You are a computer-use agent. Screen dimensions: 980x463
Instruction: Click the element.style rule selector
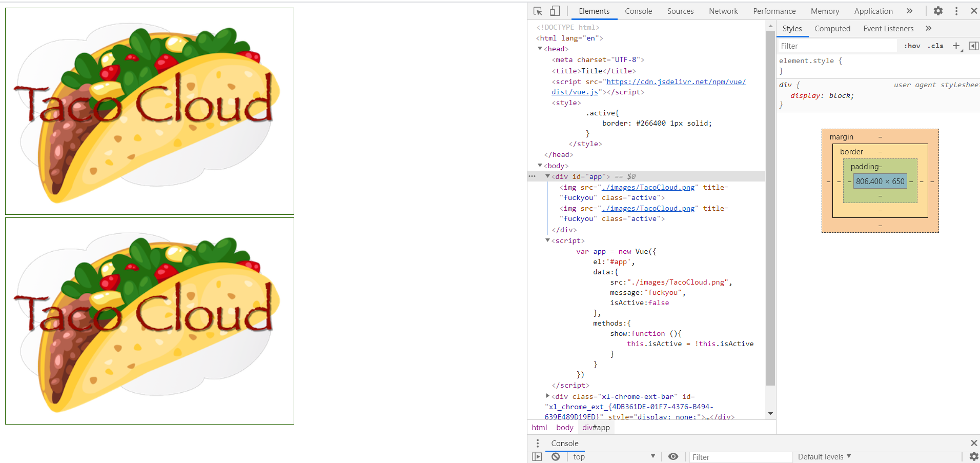pyautogui.click(x=806, y=61)
